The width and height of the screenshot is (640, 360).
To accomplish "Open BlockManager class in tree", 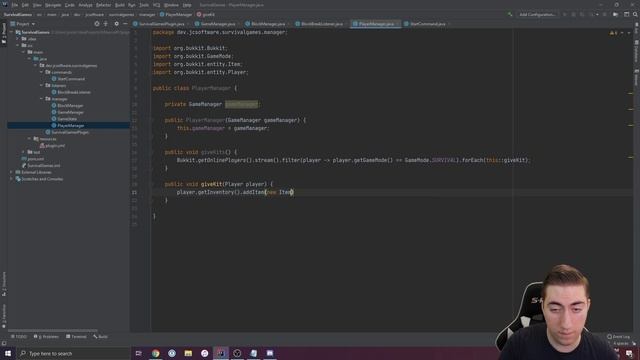I will (67, 106).
